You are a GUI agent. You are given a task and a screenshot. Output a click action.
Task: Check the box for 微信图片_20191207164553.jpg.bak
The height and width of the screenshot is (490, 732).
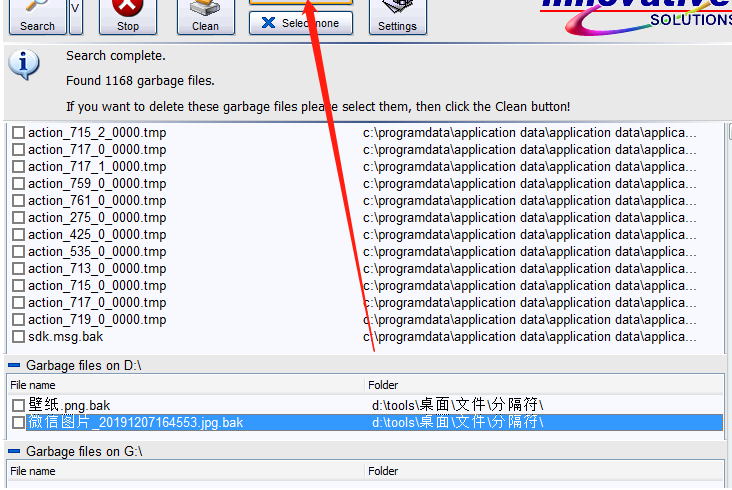(x=18, y=422)
